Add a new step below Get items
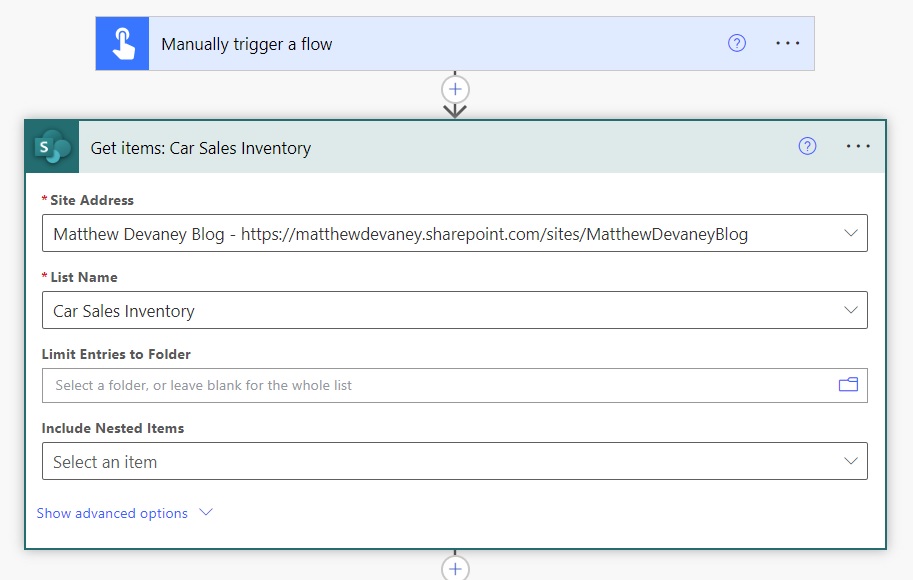 click(x=455, y=568)
